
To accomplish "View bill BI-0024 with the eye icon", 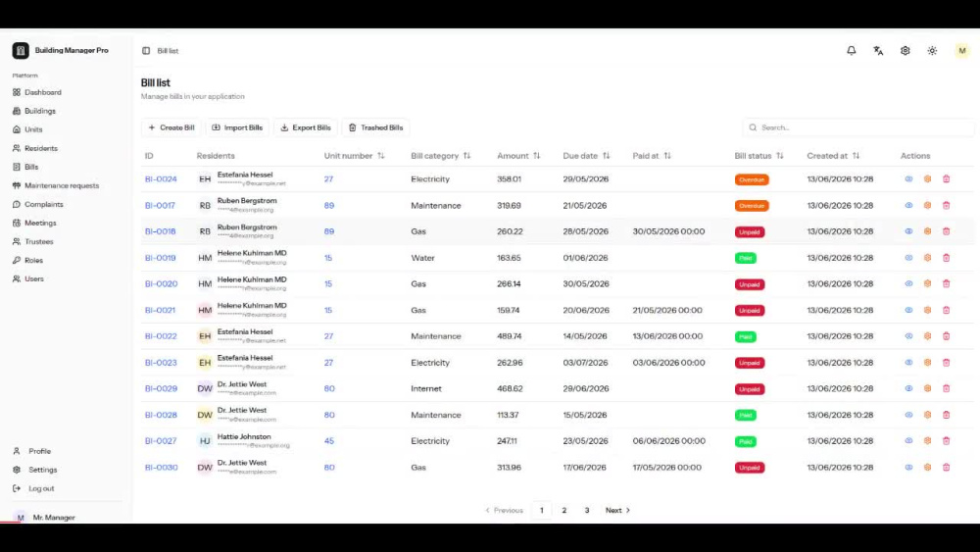I will click(908, 178).
